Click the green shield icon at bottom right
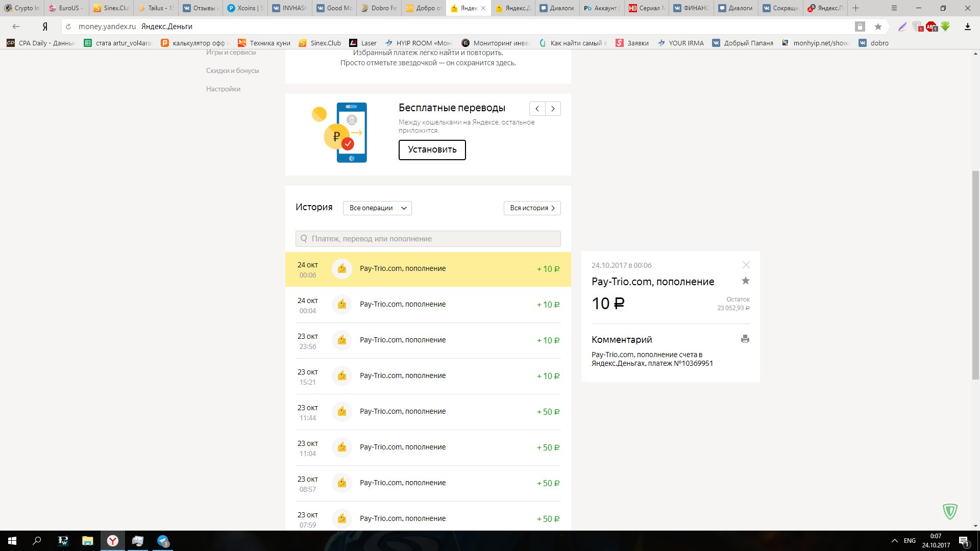The image size is (980, 551). pos(950,511)
